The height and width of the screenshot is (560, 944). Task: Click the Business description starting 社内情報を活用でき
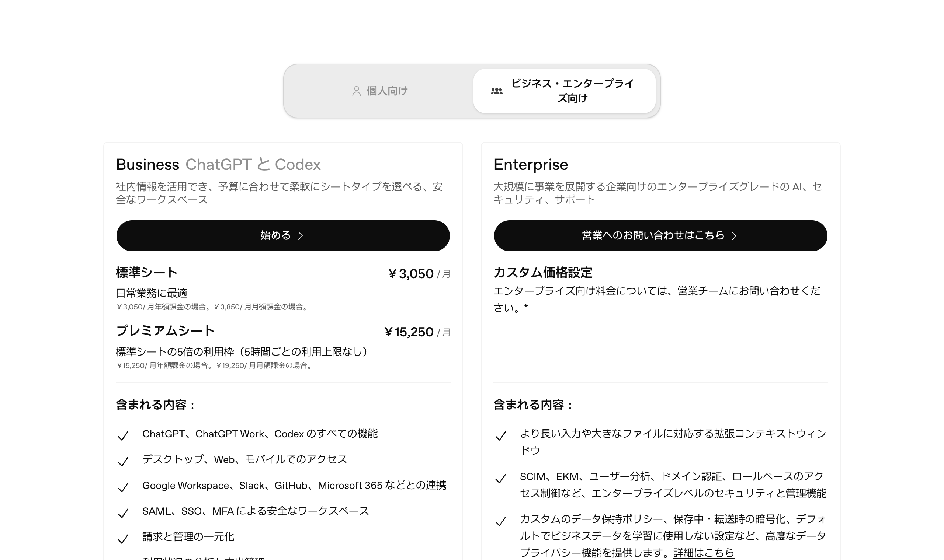pos(280,193)
